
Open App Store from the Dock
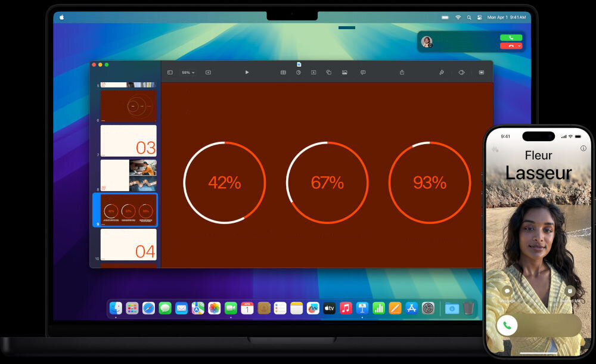point(411,308)
